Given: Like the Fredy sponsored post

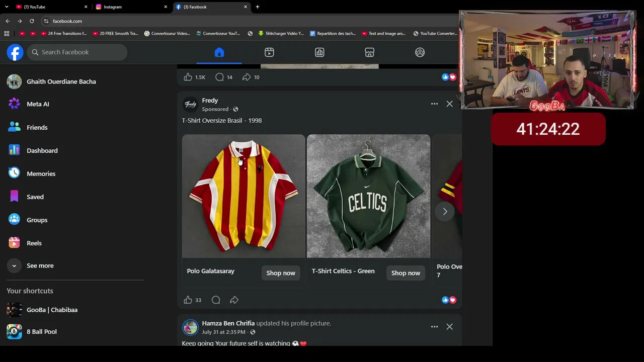Looking at the screenshot, I should point(188,300).
